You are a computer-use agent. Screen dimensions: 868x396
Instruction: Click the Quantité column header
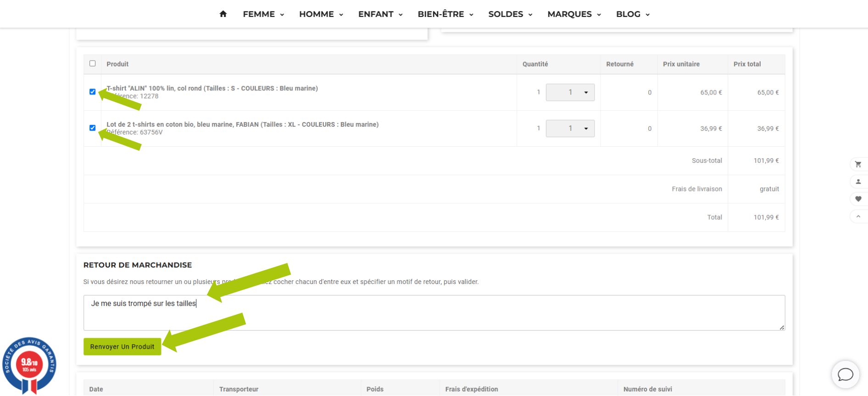click(535, 64)
